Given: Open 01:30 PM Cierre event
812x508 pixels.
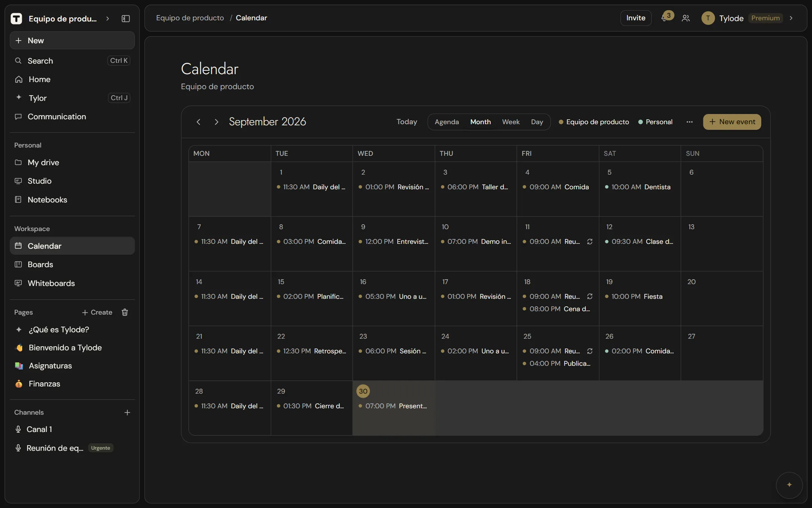Looking at the screenshot, I should tap(311, 406).
